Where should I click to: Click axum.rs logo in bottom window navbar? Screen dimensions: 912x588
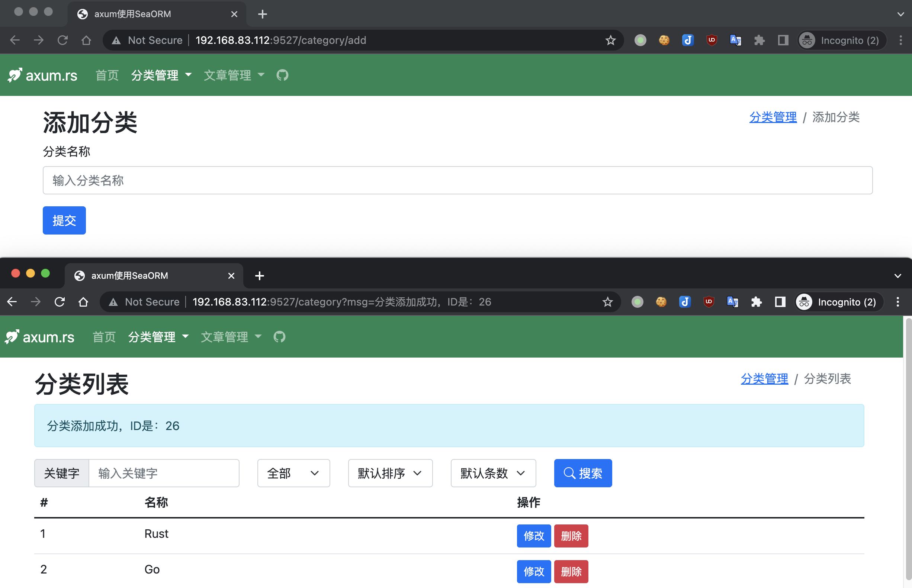pyautogui.click(x=39, y=337)
